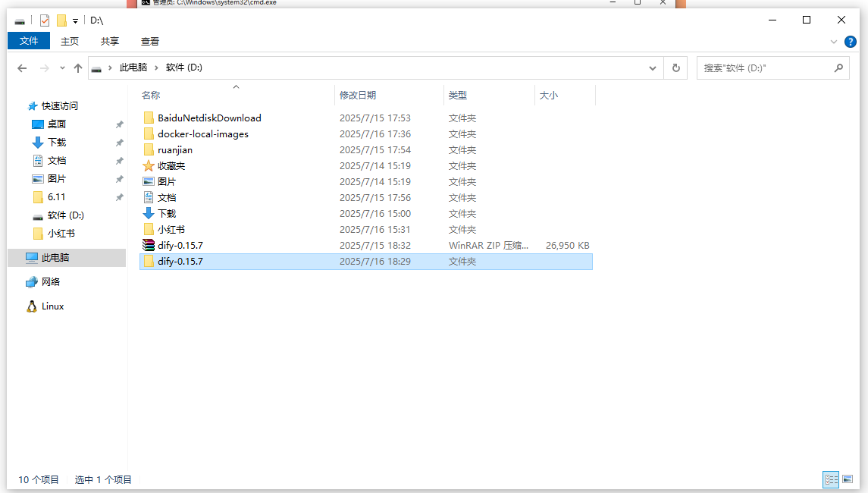Sort files by 修改日期 column header
868x493 pixels.
pyautogui.click(x=358, y=95)
